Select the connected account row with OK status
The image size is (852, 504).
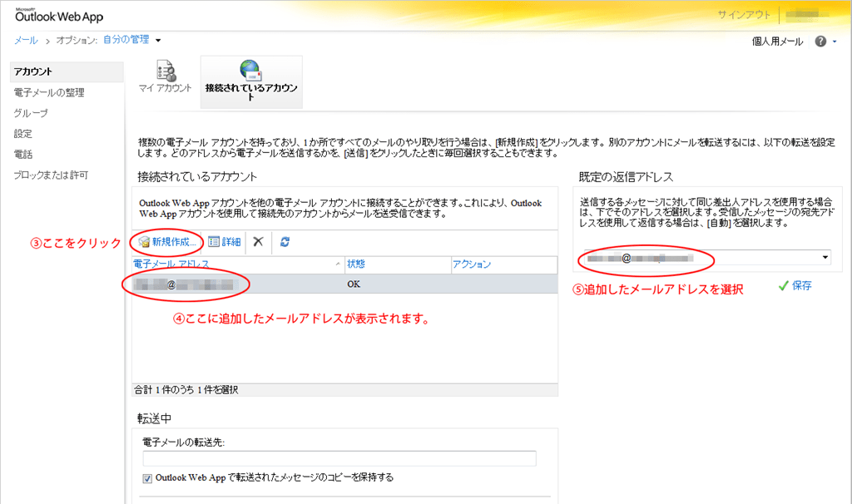344,284
